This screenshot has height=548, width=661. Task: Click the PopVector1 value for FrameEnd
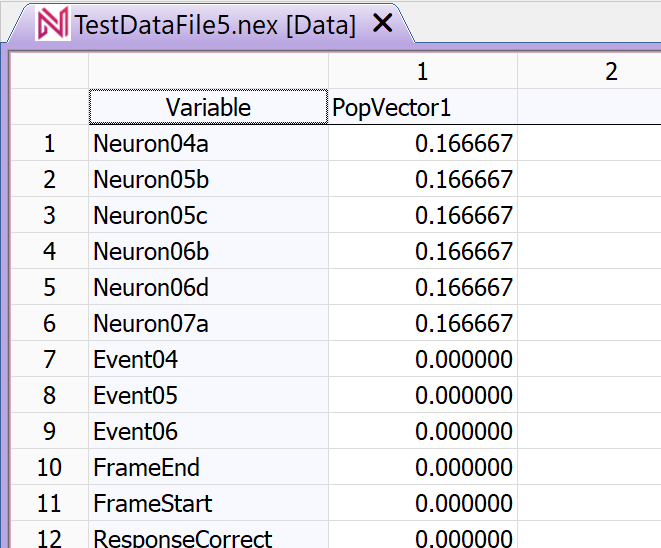point(422,467)
